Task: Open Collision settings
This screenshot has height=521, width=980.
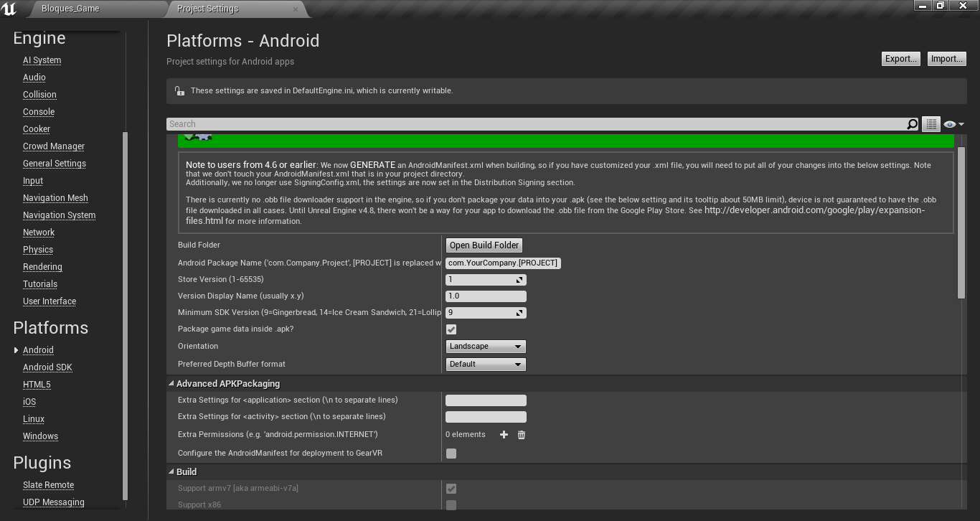Action: coord(39,95)
